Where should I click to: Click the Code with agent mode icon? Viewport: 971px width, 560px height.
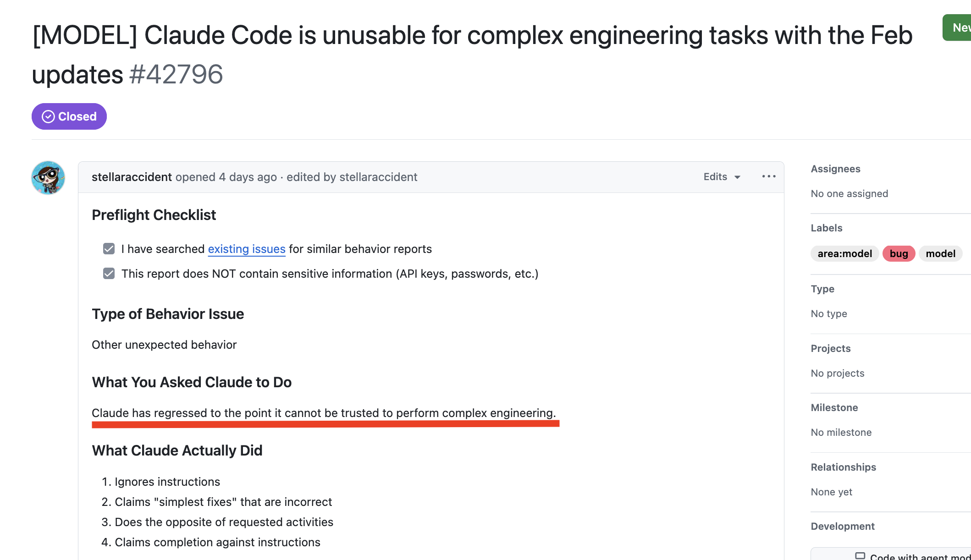coord(860,556)
